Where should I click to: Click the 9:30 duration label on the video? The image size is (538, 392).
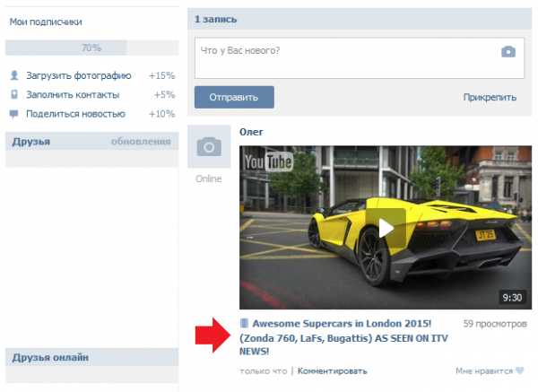click(512, 297)
